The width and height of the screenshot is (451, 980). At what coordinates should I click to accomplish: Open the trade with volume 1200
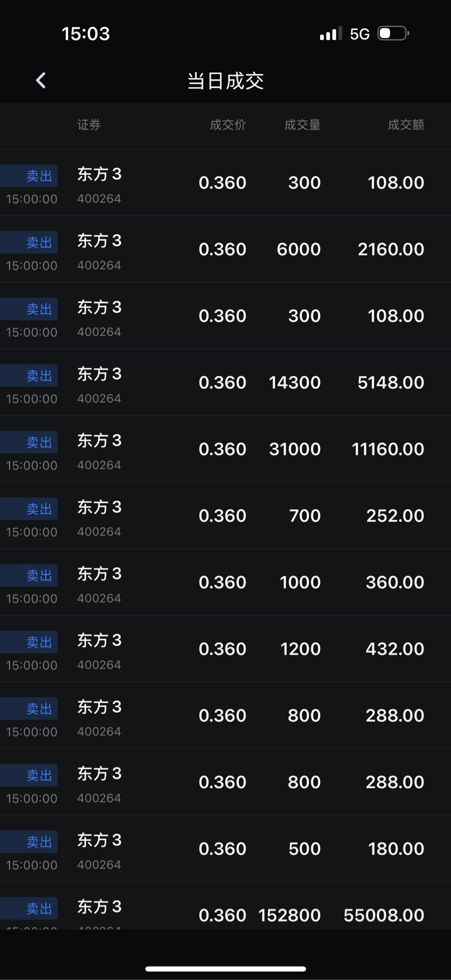pyautogui.click(x=225, y=649)
